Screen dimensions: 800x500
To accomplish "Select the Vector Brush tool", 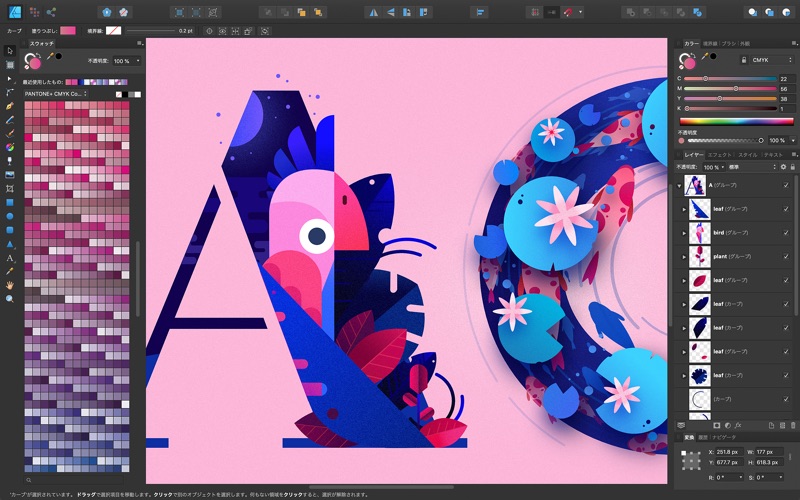I will point(10,134).
